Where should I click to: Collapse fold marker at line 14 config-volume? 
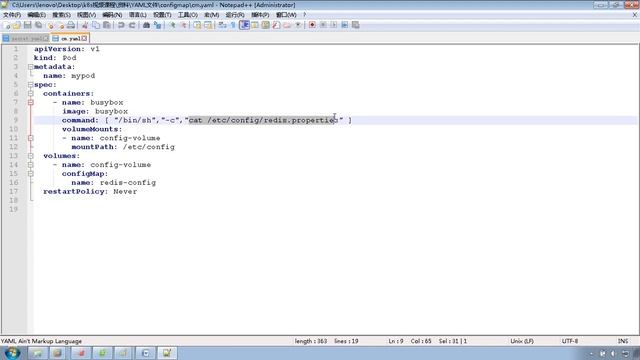31,165
